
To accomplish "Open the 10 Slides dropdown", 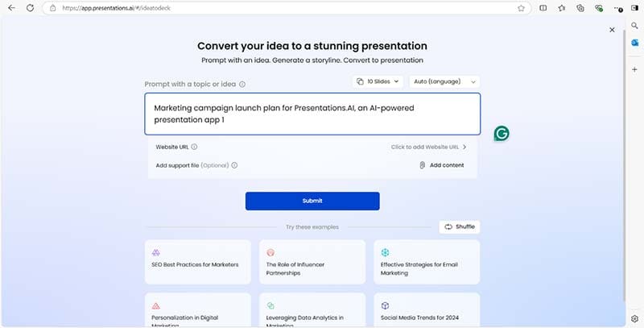I will (x=378, y=81).
